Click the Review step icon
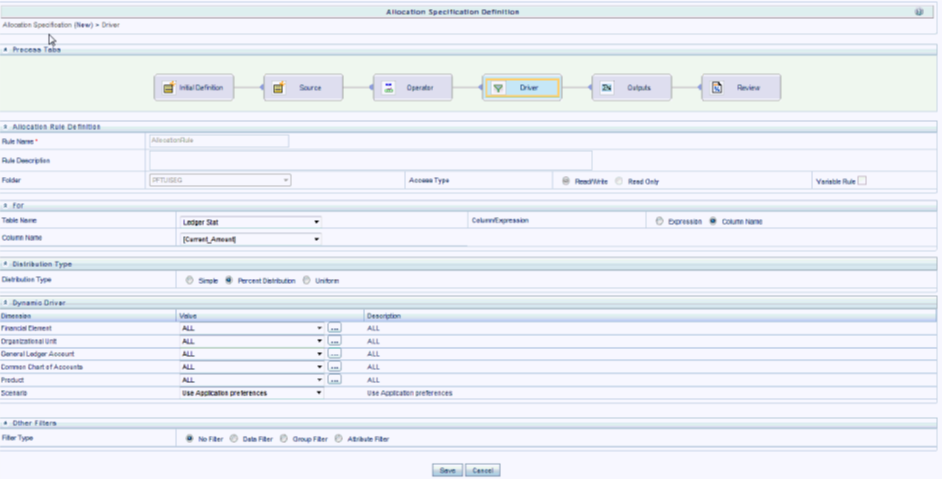 coord(717,88)
